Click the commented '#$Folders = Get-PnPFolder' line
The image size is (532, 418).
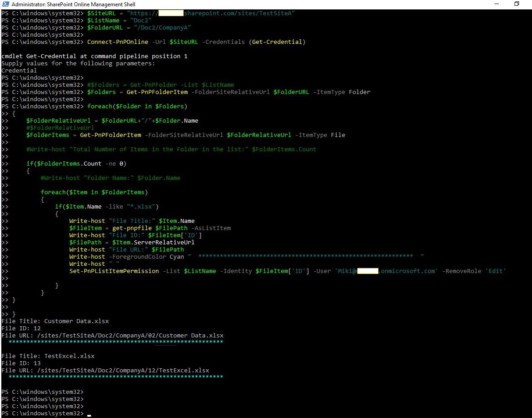160,85
